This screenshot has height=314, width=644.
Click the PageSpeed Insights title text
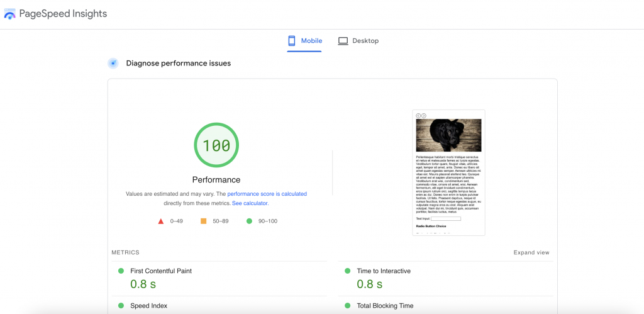(x=63, y=14)
